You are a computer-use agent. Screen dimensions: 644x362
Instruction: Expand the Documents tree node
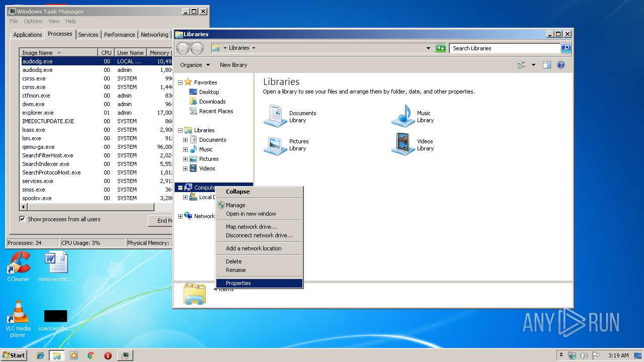coord(185,140)
